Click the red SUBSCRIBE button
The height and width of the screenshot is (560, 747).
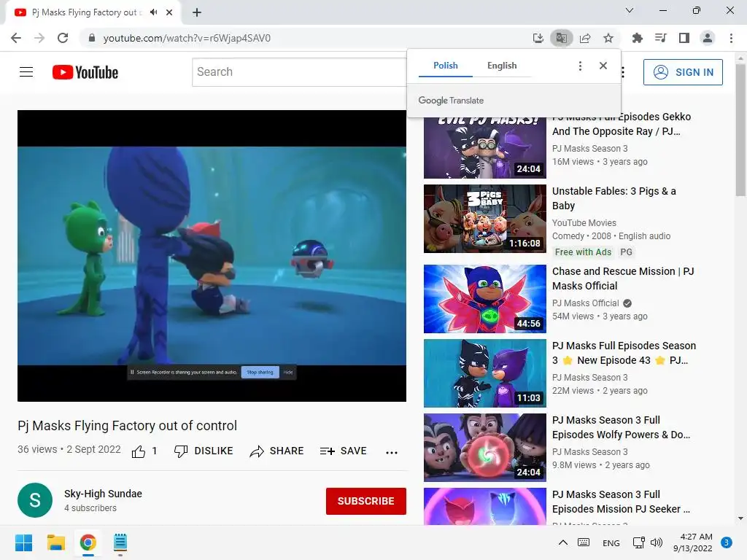point(366,501)
